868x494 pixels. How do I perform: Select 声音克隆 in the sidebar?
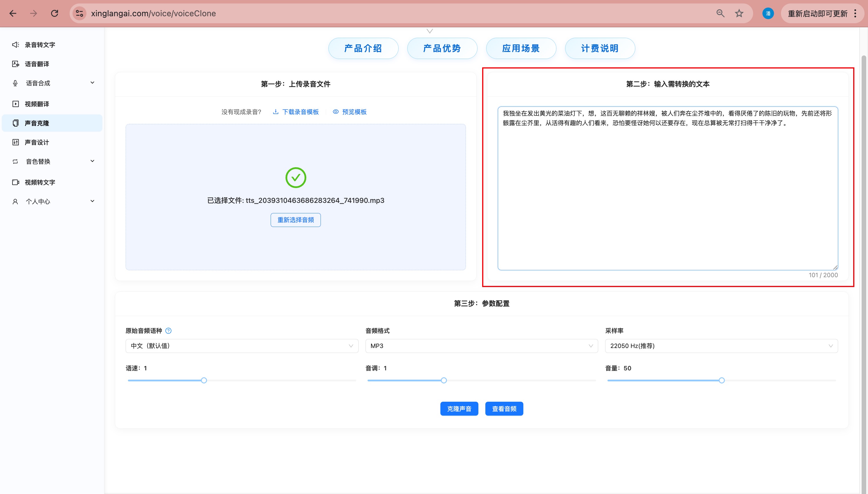point(52,123)
